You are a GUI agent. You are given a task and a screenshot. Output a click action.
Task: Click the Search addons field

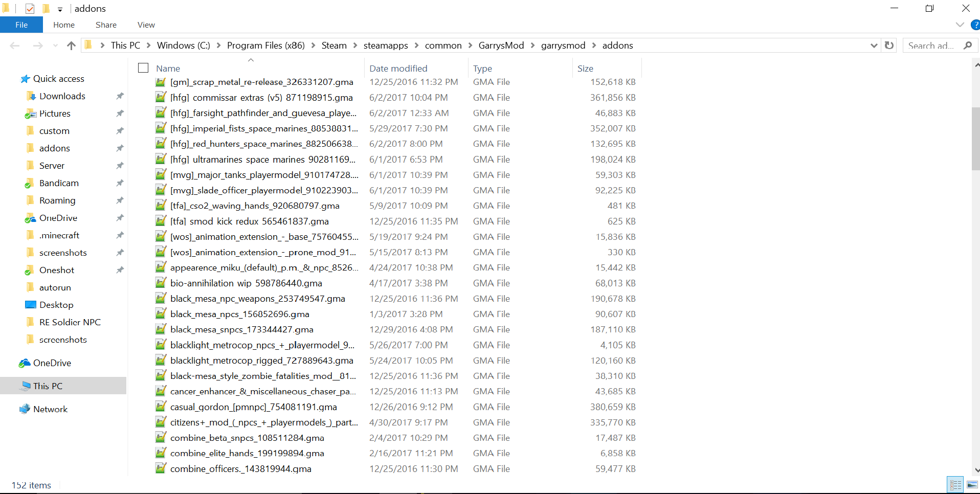(x=932, y=46)
